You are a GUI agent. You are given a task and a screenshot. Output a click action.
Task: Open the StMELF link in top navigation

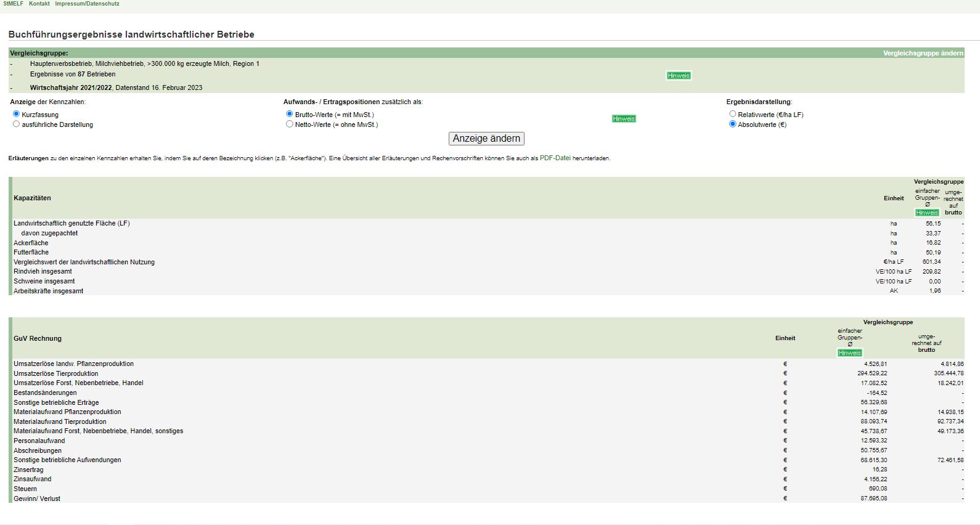pos(13,4)
